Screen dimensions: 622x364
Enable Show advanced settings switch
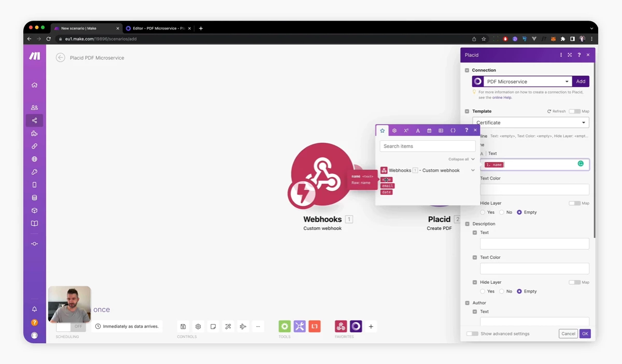(x=472, y=333)
